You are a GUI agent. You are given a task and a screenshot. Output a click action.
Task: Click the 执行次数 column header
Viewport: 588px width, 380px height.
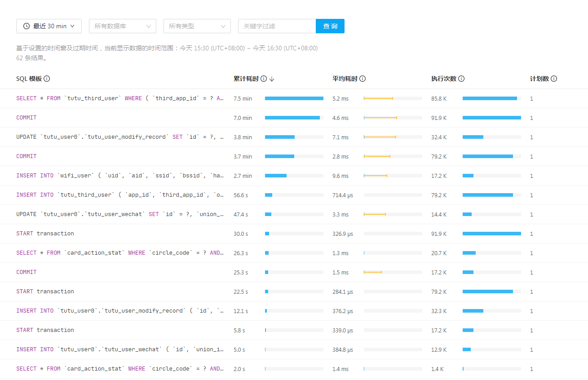point(443,79)
